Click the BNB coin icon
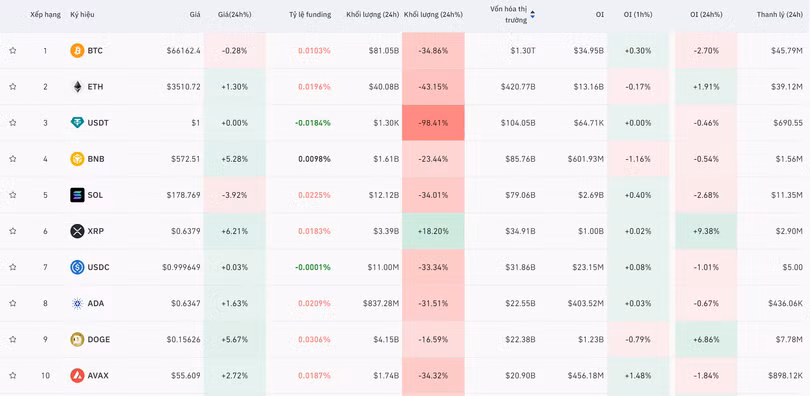Screen dimensions: 810x396 [77, 159]
